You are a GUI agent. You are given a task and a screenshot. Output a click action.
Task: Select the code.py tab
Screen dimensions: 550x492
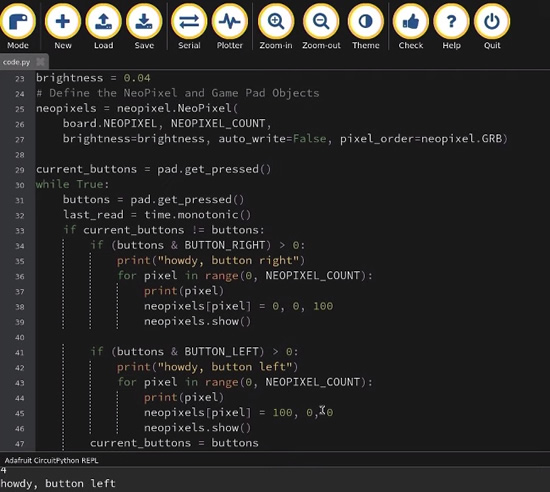click(16, 62)
